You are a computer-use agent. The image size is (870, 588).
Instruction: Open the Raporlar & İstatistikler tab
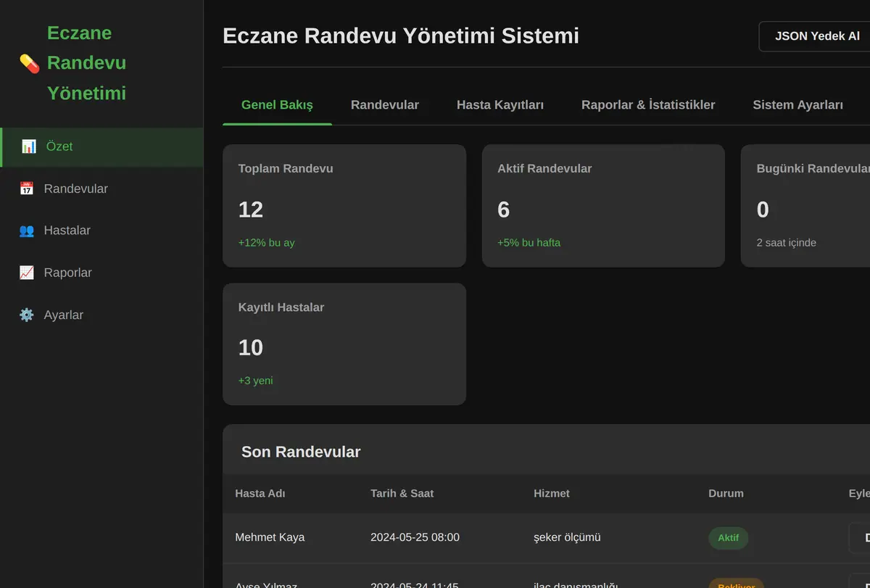point(648,105)
